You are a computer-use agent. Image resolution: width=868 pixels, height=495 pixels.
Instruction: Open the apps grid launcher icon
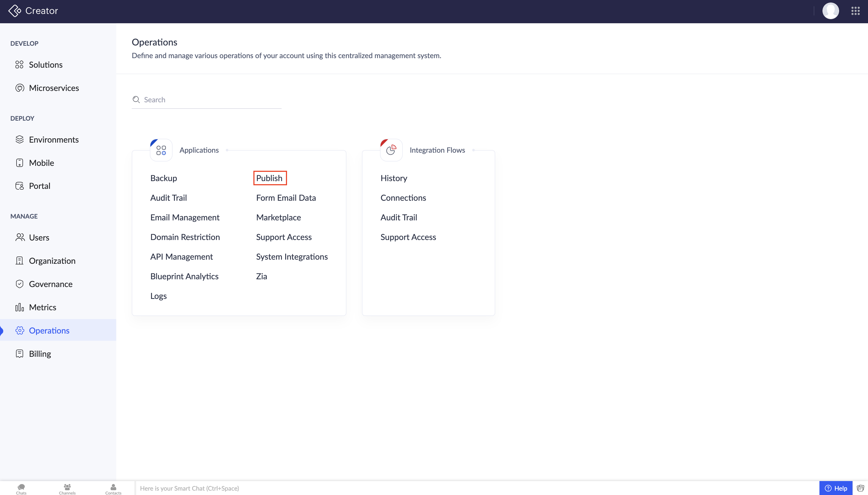coord(855,11)
